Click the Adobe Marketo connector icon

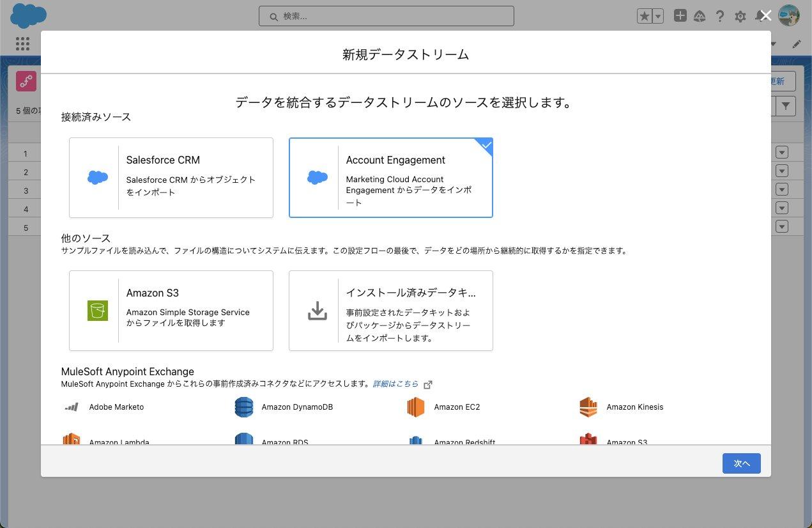(72, 407)
